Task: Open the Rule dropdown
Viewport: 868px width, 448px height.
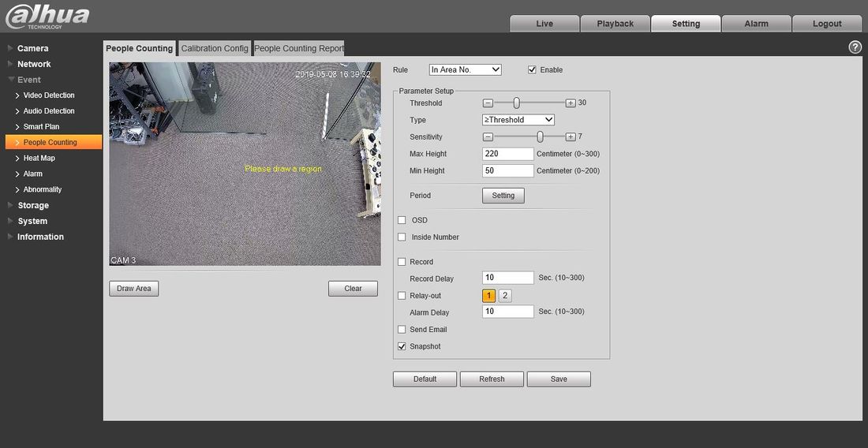Action: [465, 70]
